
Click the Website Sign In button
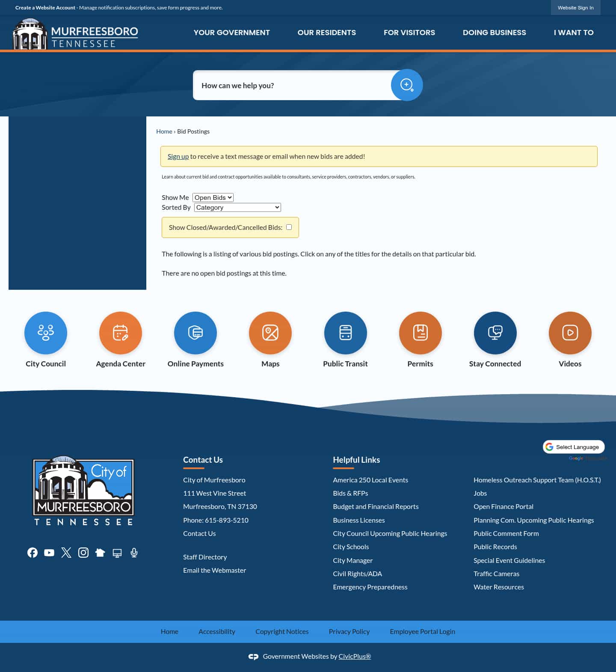(576, 8)
